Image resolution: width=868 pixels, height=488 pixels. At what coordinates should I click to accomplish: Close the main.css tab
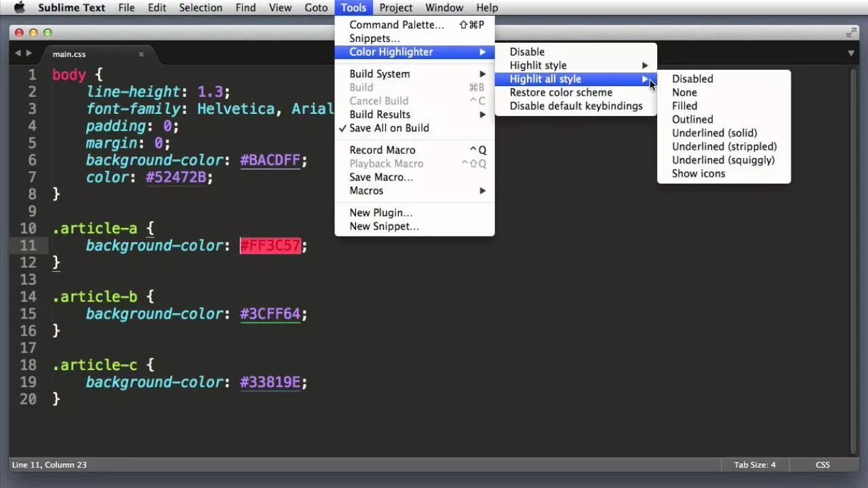click(x=141, y=54)
